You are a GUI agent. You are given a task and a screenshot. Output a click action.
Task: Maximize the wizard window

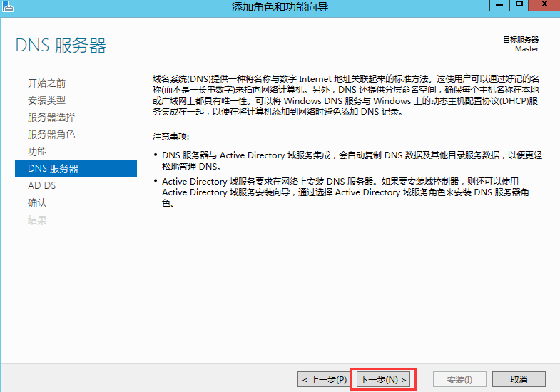[519, 5]
